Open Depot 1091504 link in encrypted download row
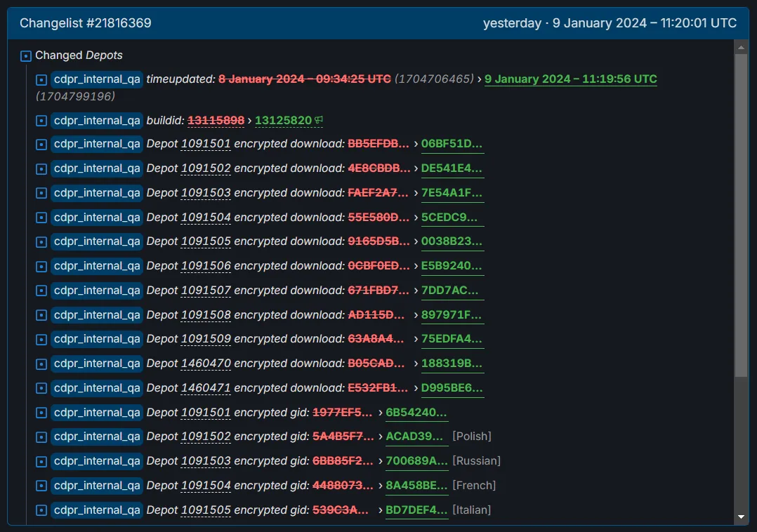This screenshot has height=532, width=757. pos(206,217)
